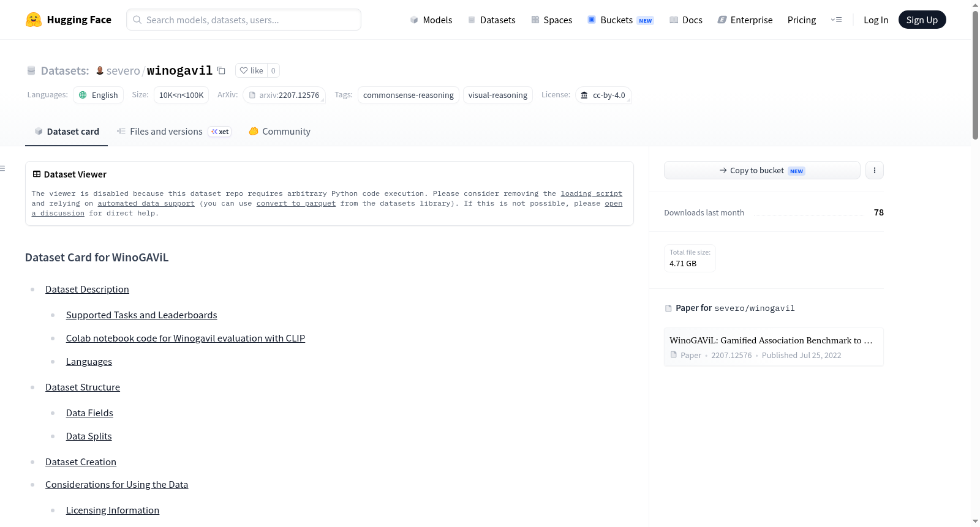The height and width of the screenshot is (527, 980).
Task: Click the 4.71 GB total file size
Action: click(x=683, y=264)
